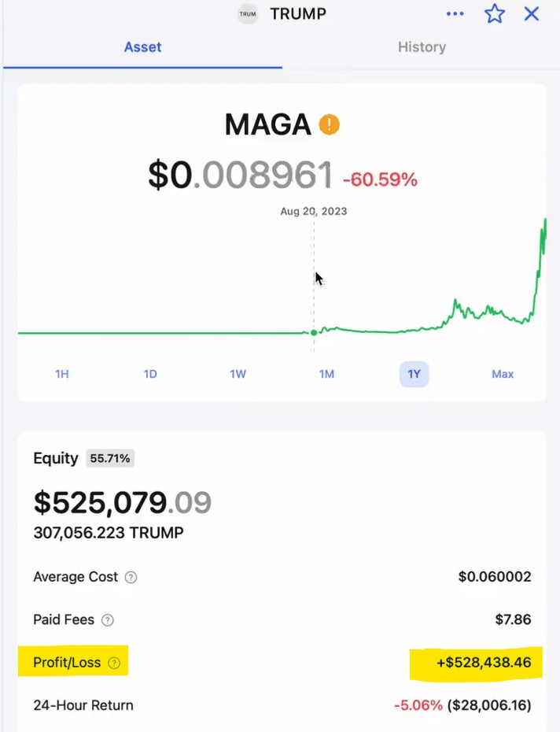Image resolution: width=560 pixels, height=732 pixels.
Task: Click the Aug 20, 2023 chart marker dot
Action: 314,332
